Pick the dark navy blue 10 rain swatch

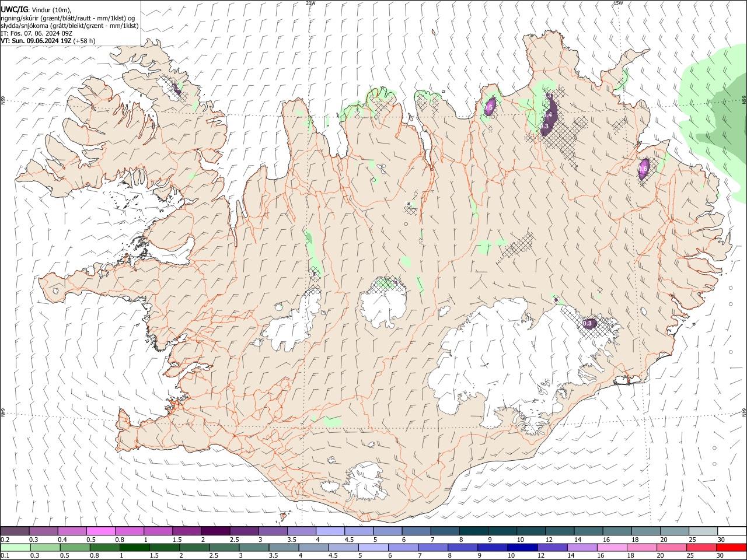[x=522, y=548]
